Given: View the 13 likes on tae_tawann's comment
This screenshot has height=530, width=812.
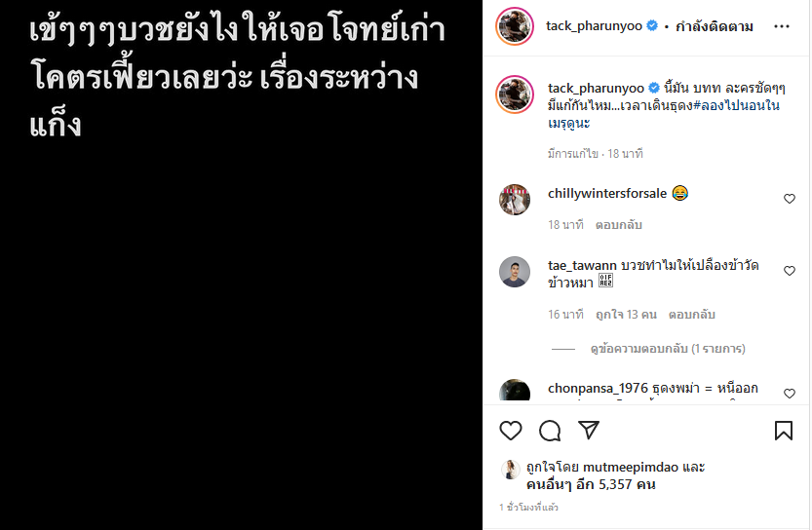Looking at the screenshot, I should [626, 315].
